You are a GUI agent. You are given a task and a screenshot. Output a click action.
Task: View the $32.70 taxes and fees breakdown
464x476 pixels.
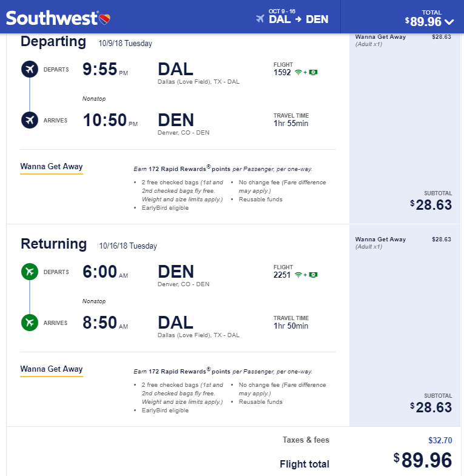[440, 440]
